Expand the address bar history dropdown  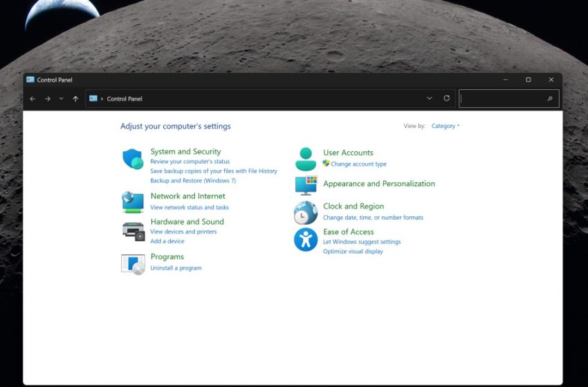430,98
